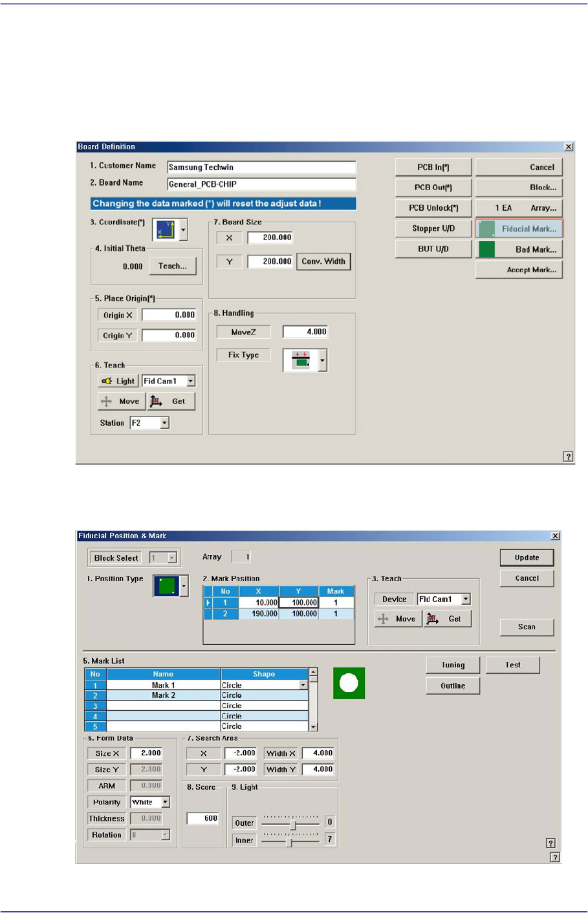Open the Fid Cam1 dropdown in Board Definition

click(191, 381)
